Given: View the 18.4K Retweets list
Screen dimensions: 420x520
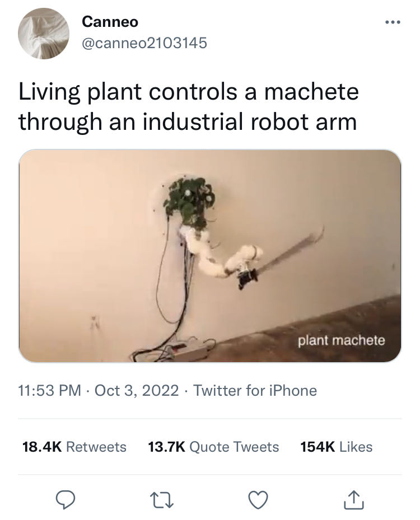Looking at the screenshot, I should pos(74,447).
